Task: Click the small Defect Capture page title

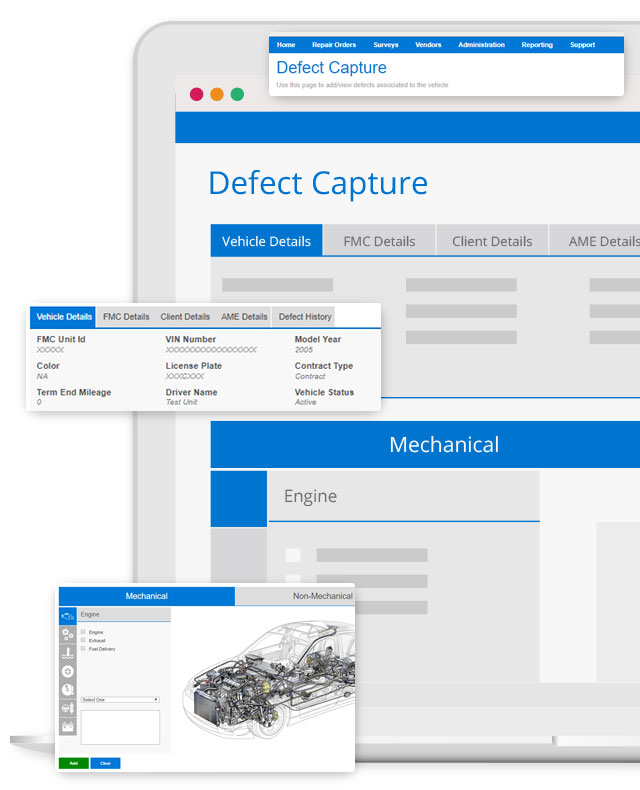Action: (x=331, y=68)
